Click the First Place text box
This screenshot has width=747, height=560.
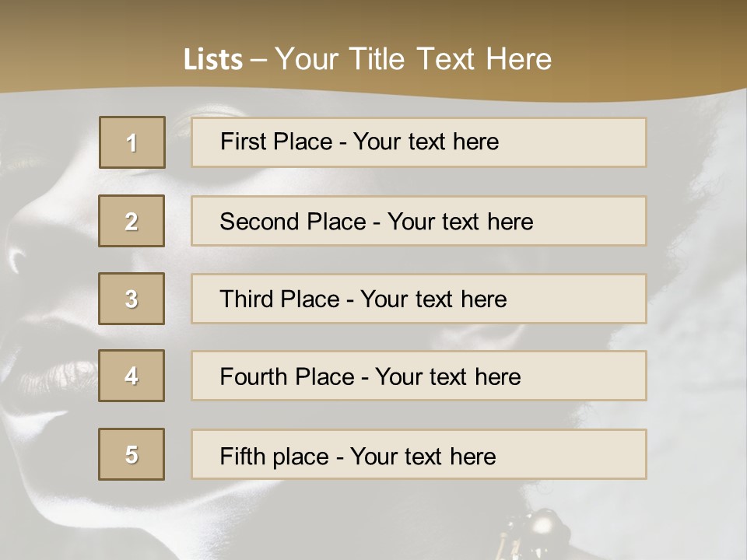point(419,142)
